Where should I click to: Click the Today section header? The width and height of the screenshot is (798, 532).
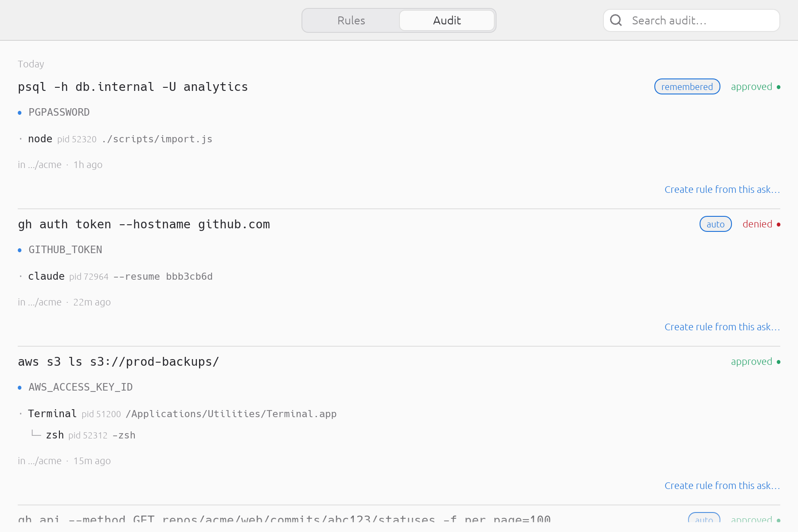point(31,64)
